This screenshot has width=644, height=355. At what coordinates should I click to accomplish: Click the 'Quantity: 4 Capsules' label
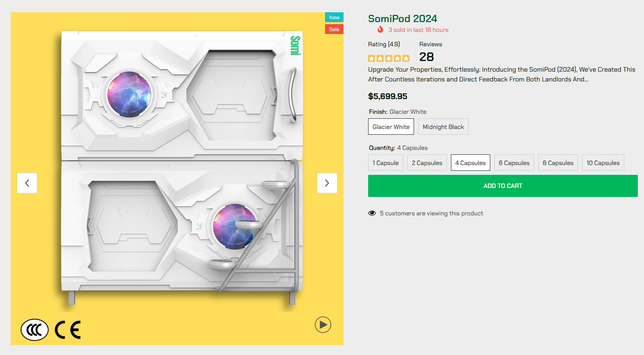click(398, 148)
